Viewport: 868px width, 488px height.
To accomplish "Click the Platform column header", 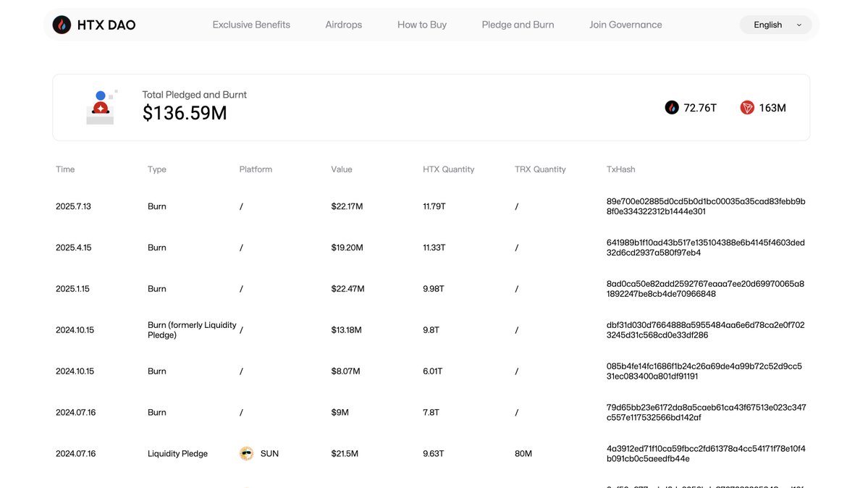I will (256, 169).
